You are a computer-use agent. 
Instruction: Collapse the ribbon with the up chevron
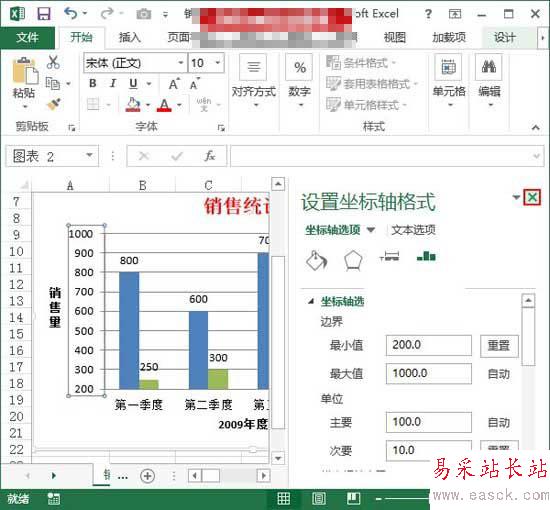coord(536,127)
